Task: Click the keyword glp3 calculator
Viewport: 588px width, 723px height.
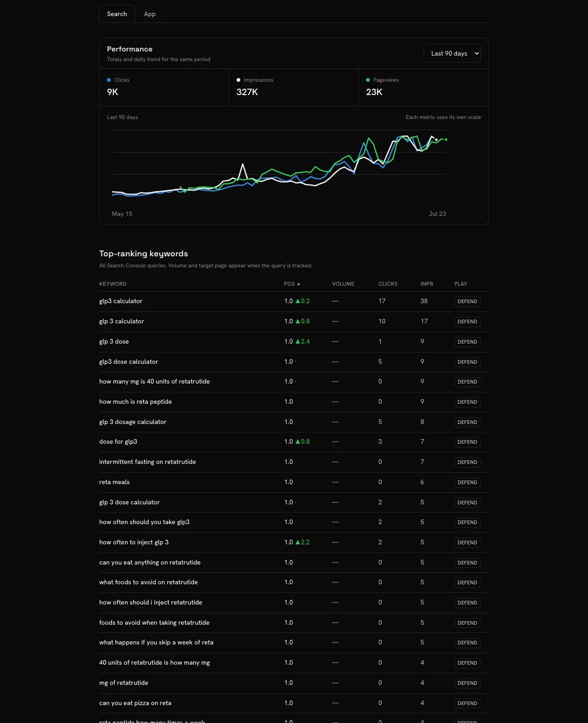Action: tap(121, 301)
